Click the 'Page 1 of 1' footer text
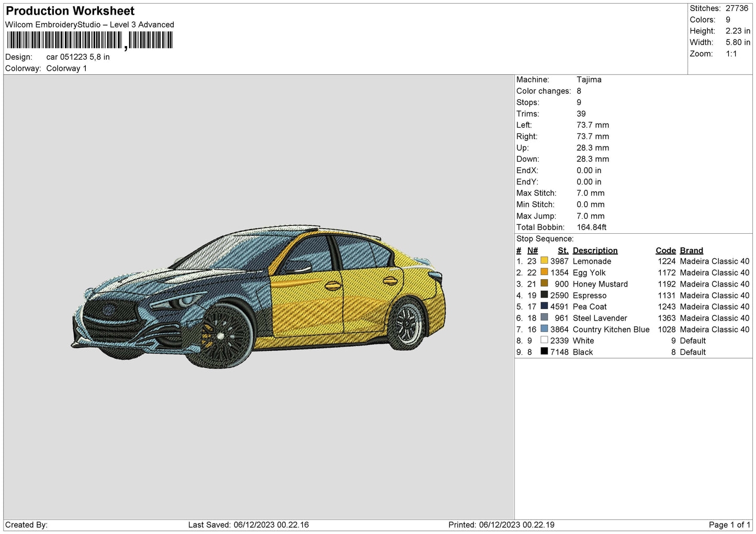The height and width of the screenshot is (534, 756). [729, 525]
